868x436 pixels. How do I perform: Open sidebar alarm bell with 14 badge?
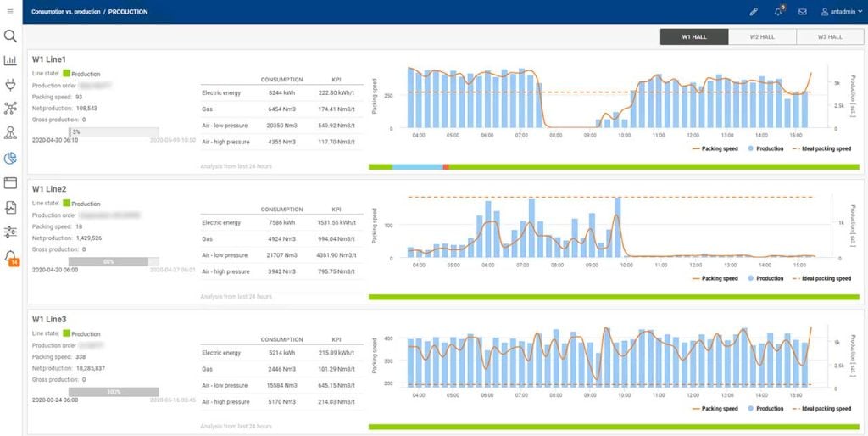pyautogui.click(x=11, y=258)
